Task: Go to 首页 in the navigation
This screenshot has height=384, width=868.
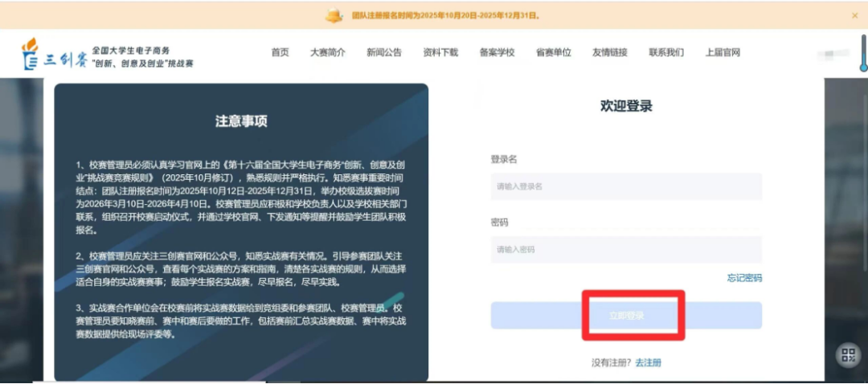Action: coord(280,53)
